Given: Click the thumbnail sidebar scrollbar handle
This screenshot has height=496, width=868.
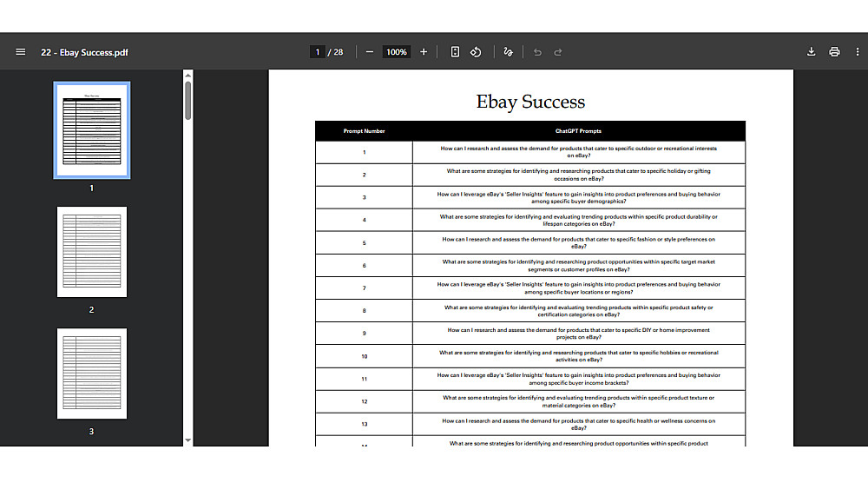Looking at the screenshot, I should [188, 100].
